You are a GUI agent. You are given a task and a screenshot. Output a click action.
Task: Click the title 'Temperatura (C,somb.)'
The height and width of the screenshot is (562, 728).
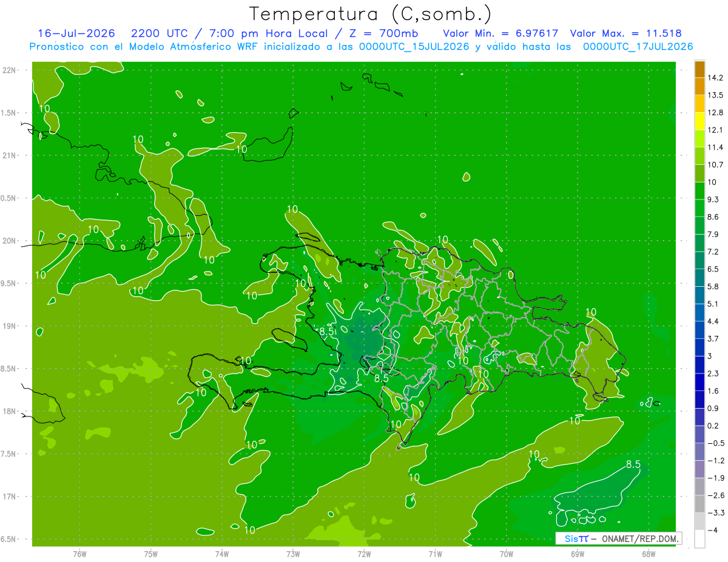[x=371, y=14]
